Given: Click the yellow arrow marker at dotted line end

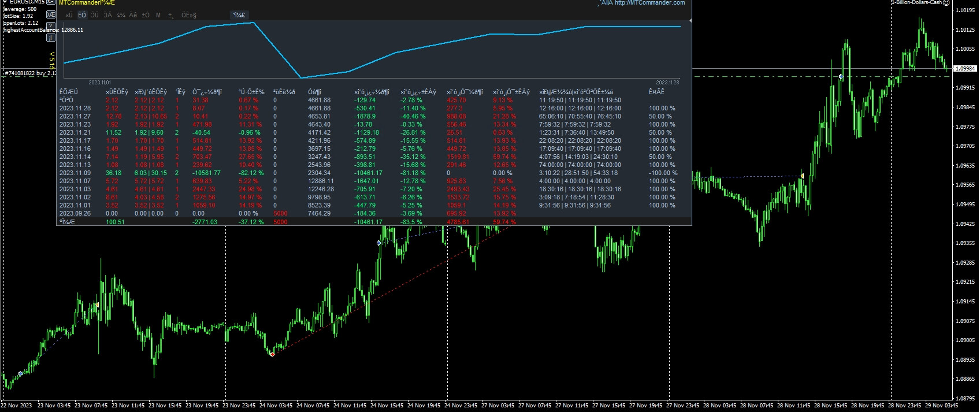Looking at the screenshot, I should click(802, 176).
